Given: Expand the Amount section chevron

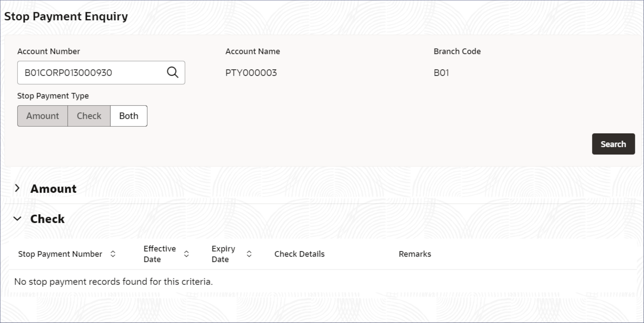Looking at the screenshot, I should click(17, 188).
